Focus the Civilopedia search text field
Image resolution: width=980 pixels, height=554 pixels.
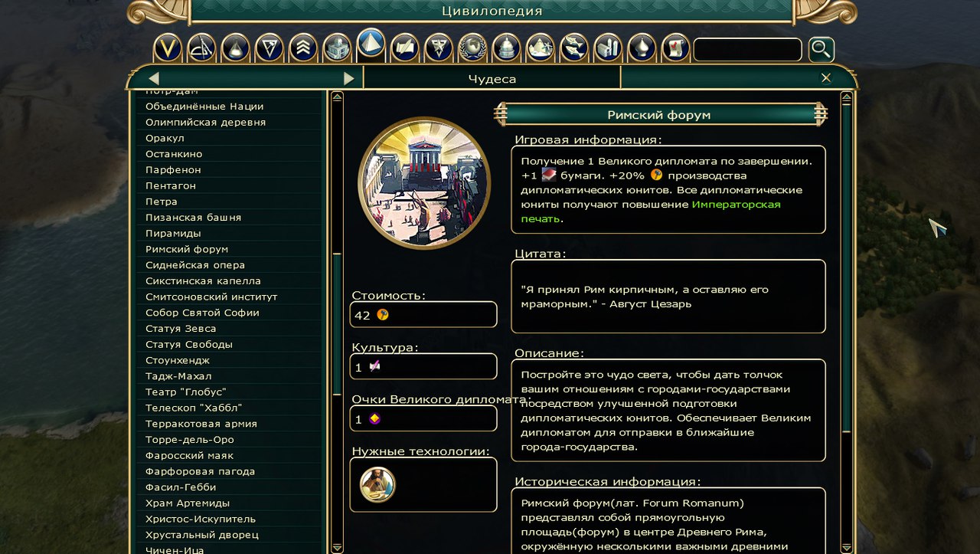pos(747,50)
